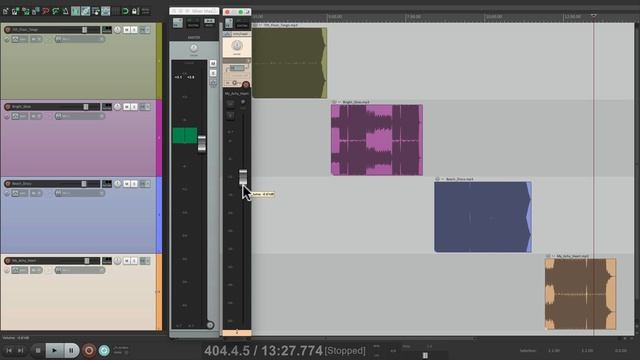
Task: Click the volume fader handle on the purple track
Action: click(86, 107)
